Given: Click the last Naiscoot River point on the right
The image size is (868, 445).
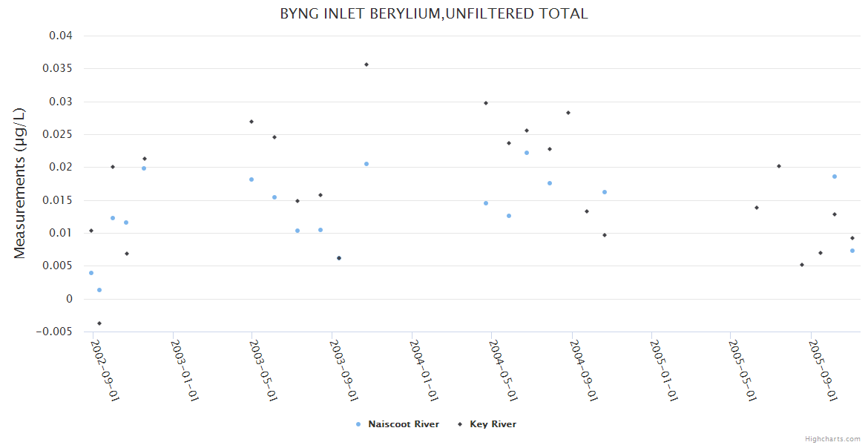Looking at the screenshot, I should [852, 251].
